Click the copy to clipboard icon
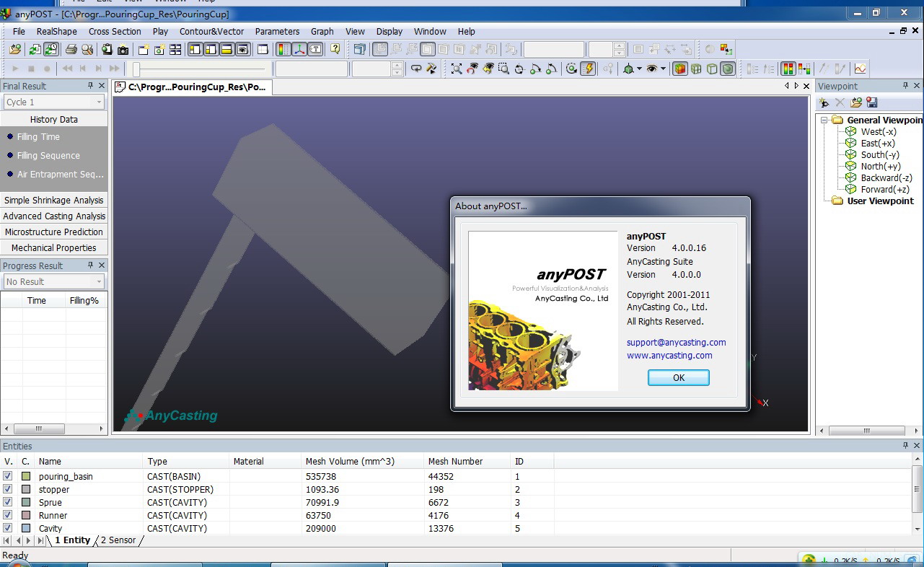This screenshot has height=567, width=924. 107,49
